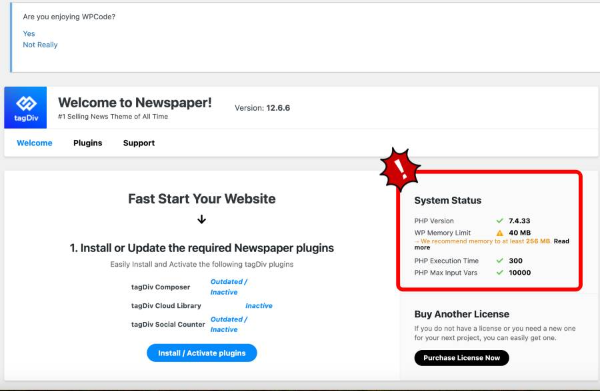The height and width of the screenshot is (391, 600).
Task: Select "Easily Install and Activate" description text
Action: click(x=202, y=264)
